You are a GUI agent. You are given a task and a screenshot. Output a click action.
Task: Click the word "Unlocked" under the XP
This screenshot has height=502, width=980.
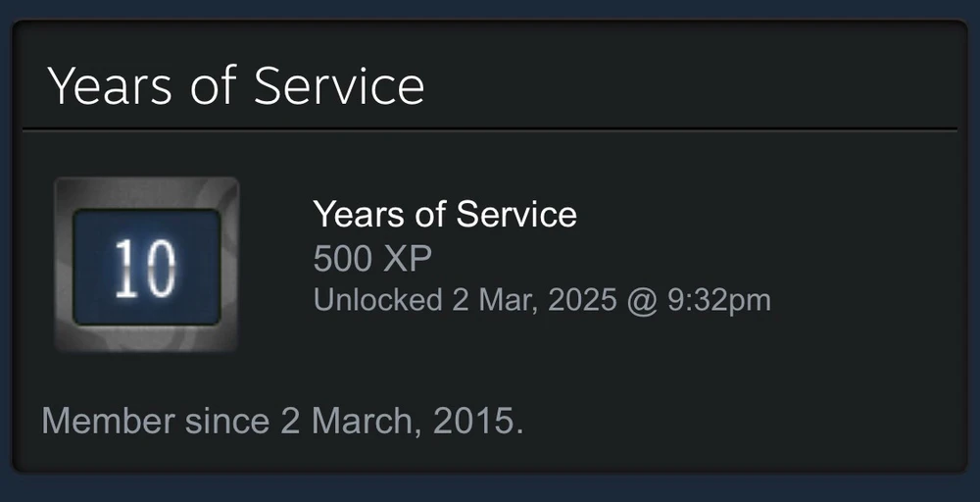[377, 300]
